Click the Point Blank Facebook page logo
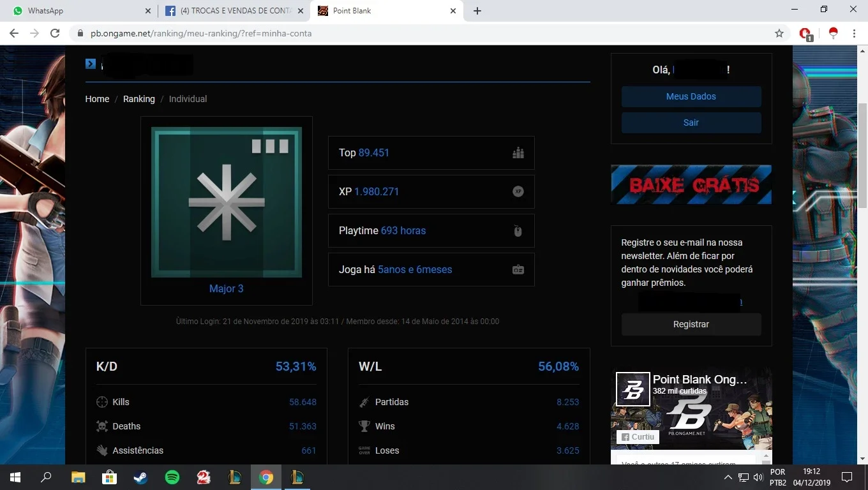 pyautogui.click(x=633, y=389)
